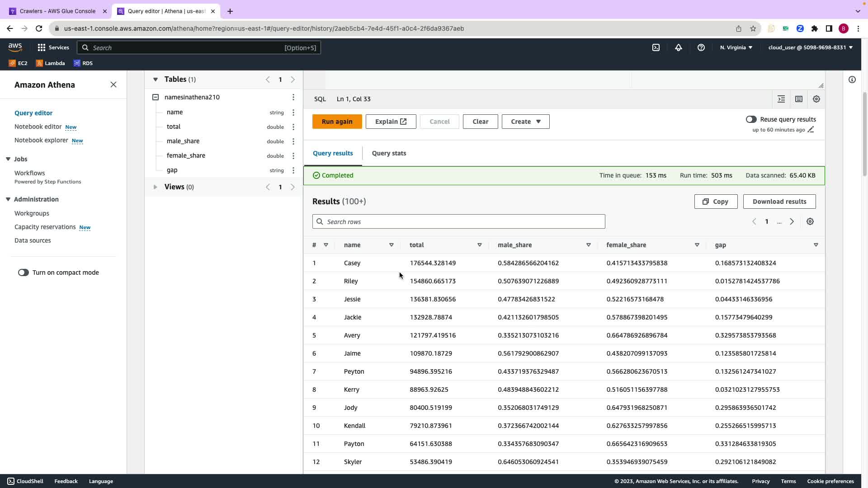Open AWS CloudShell icon in top bar

656,47
